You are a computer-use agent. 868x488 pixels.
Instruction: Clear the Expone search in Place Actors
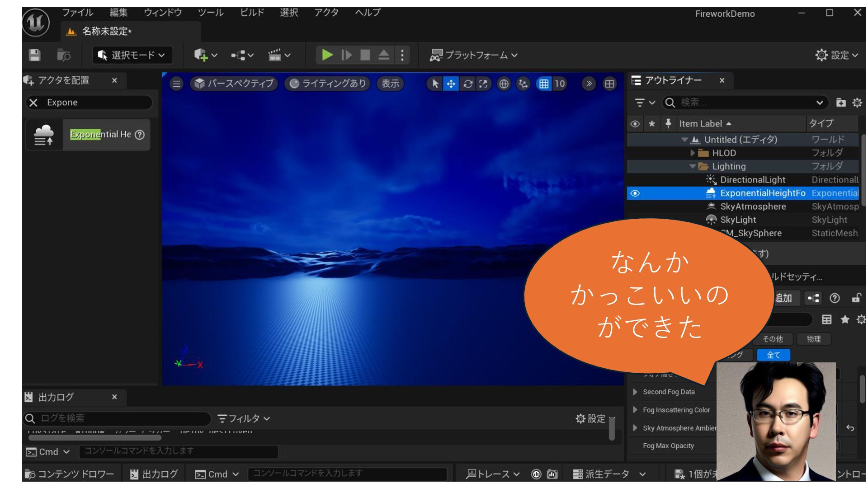point(33,103)
